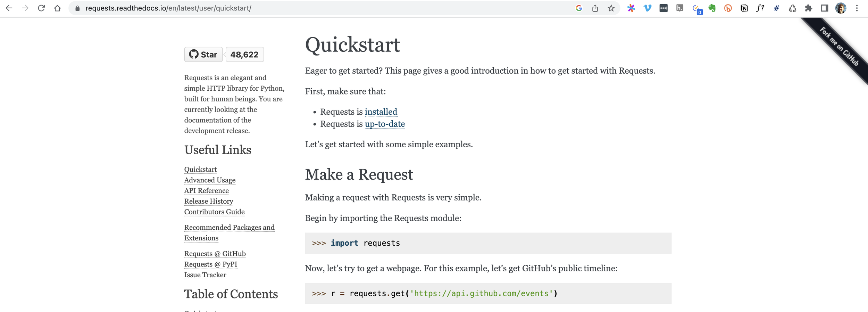Open the 'f?' font finder extension
Viewport: 868px width, 312px height.
point(760,8)
